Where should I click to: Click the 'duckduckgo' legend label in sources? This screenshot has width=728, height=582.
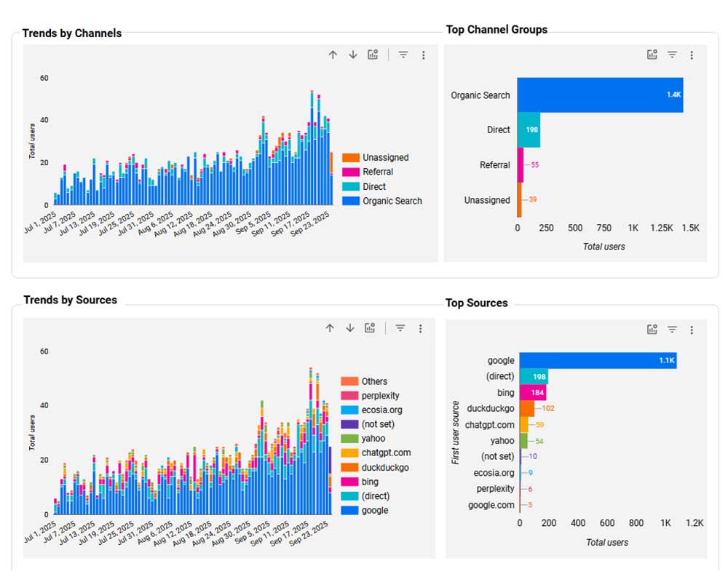[385, 467]
